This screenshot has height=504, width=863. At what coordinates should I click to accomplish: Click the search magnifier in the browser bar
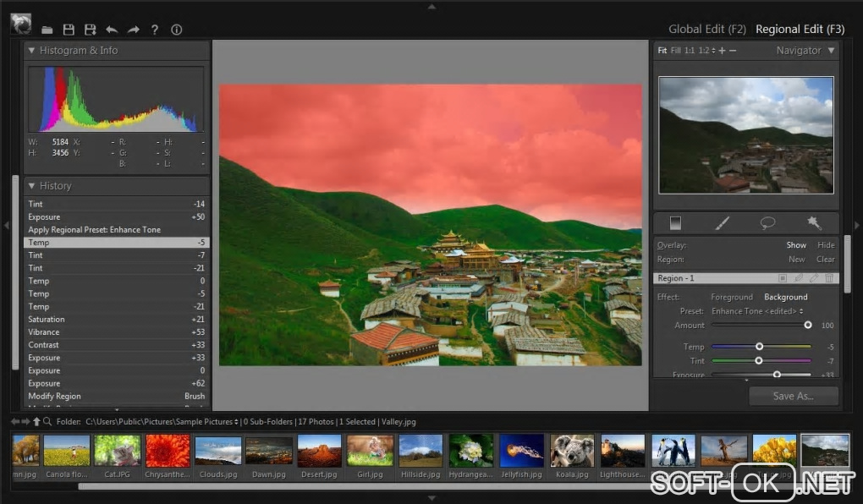pos(47,421)
